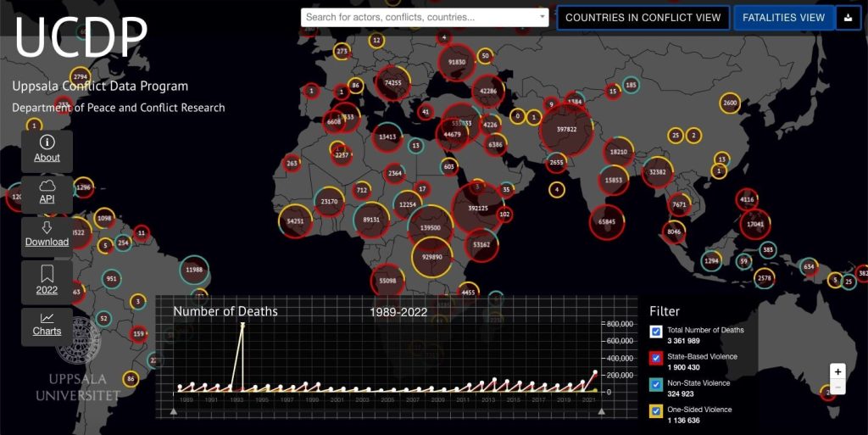
Task: Select the 2364 fatalities cluster
Action: point(394,173)
